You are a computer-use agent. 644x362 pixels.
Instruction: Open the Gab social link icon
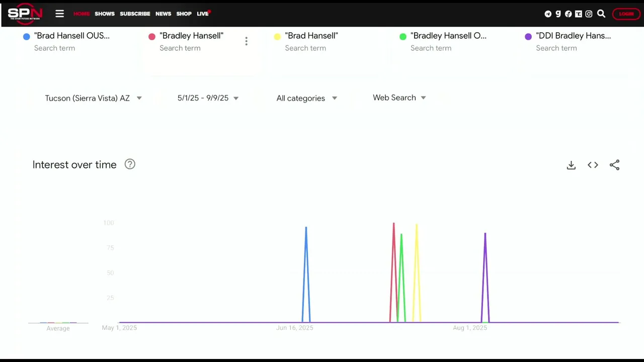(558, 14)
